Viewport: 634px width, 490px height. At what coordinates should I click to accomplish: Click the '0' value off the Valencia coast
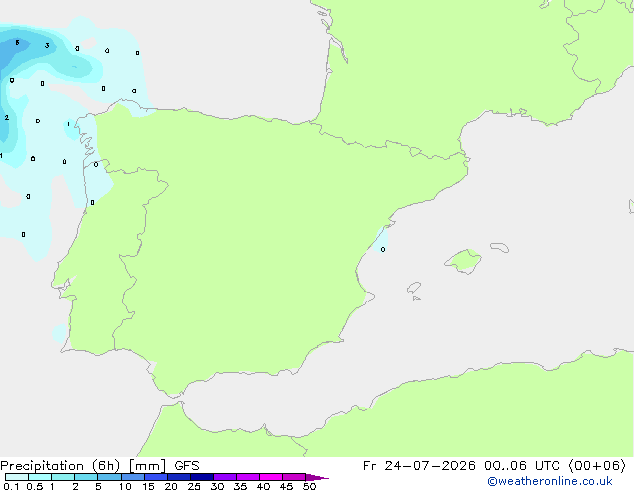383,249
